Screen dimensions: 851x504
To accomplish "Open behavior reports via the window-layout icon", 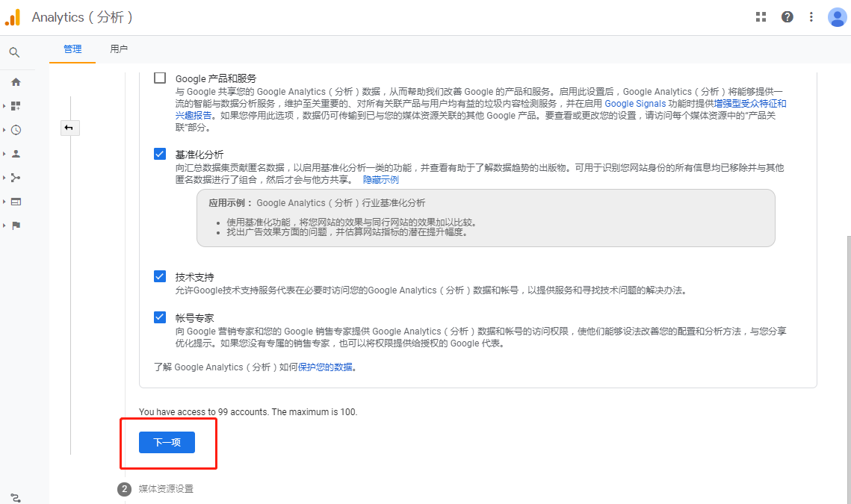I will coord(16,202).
